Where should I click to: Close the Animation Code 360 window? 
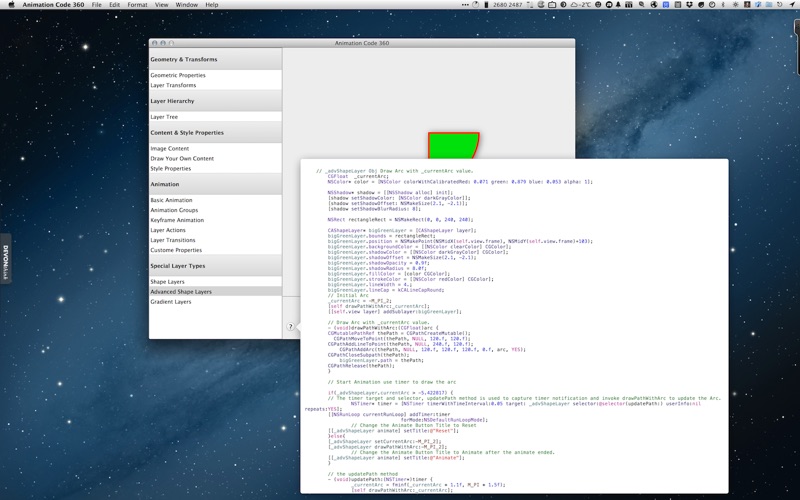click(x=155, y=43)
